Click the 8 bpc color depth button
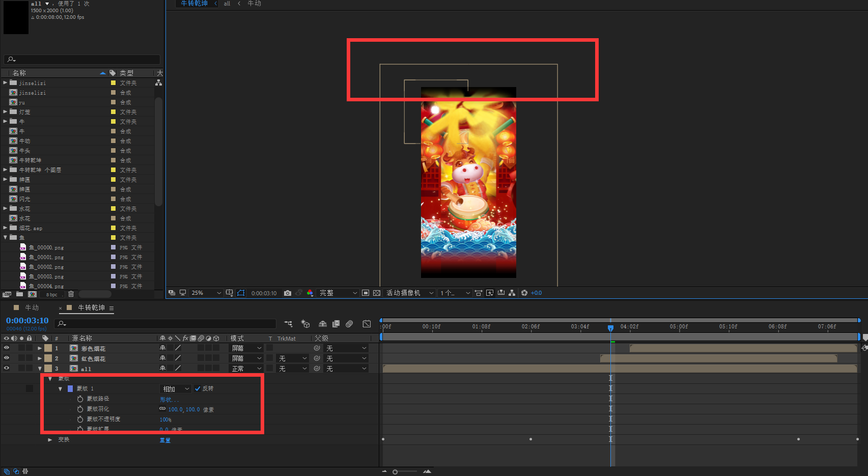The image size is (868, 476). pos(52,295)
